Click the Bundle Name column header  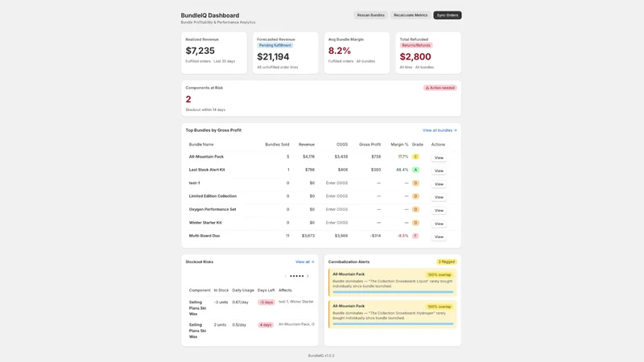point(201,145)
